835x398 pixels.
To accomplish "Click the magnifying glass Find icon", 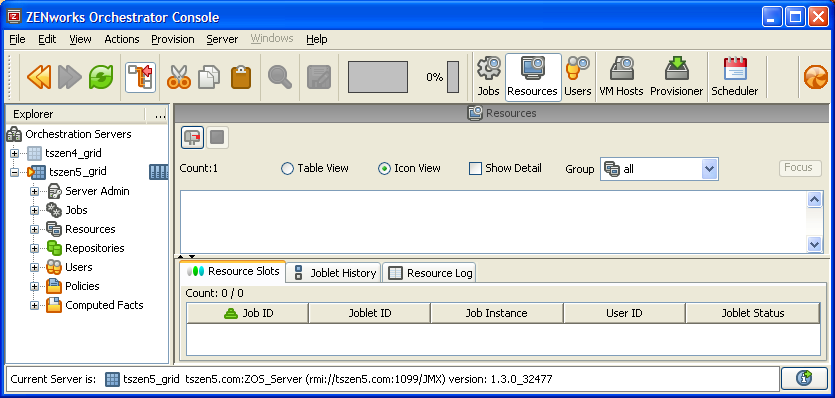I will (x=280, y=78).
